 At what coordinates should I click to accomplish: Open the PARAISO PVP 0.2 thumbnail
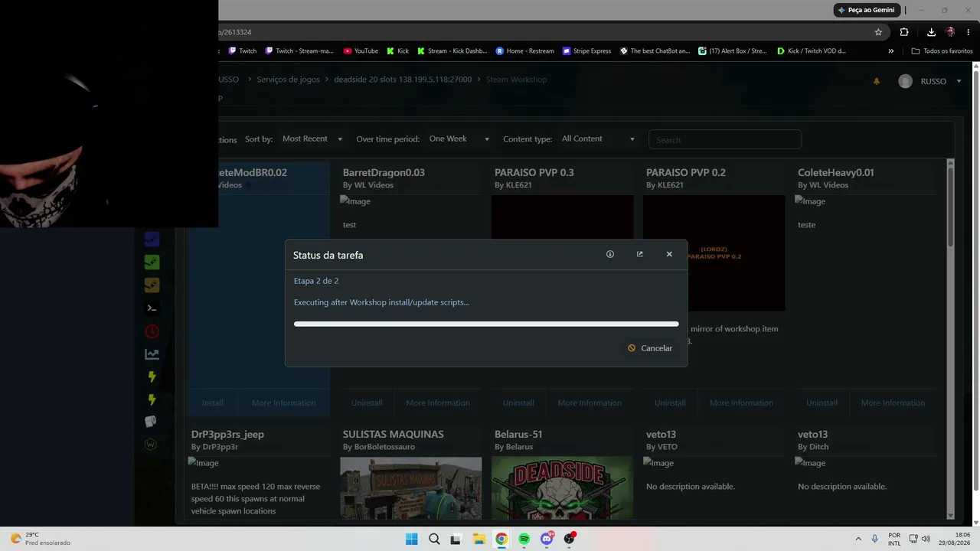click(x=714, y=253)
